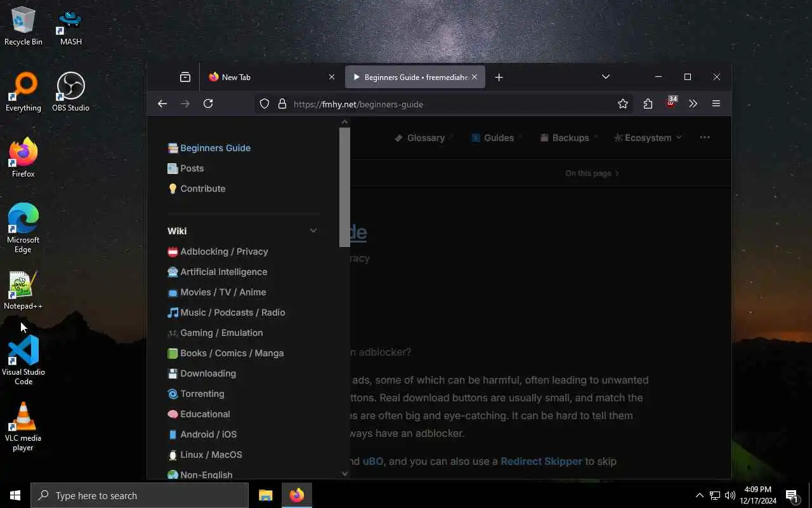
Task: Collapse the Wiki sidebar section
Action: [x=313, y=231]
